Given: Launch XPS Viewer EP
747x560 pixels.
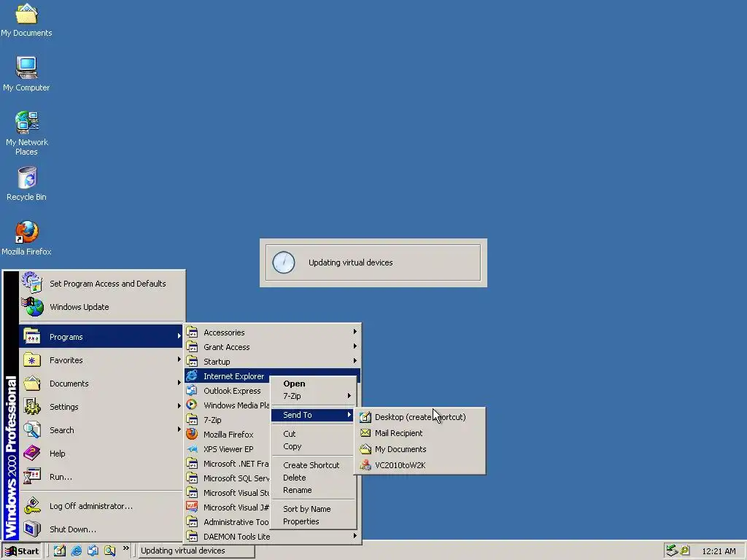Looking at the screenshot, I should [x=228, y=449].
